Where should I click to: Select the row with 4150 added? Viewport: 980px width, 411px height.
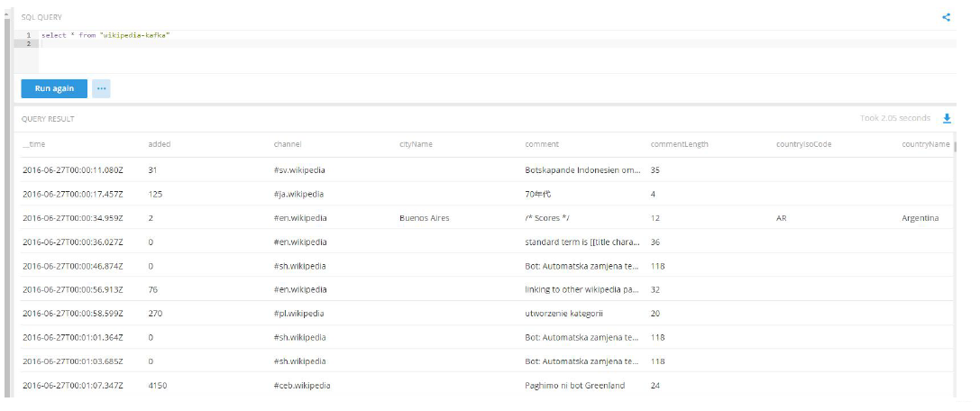click(158, 386)
